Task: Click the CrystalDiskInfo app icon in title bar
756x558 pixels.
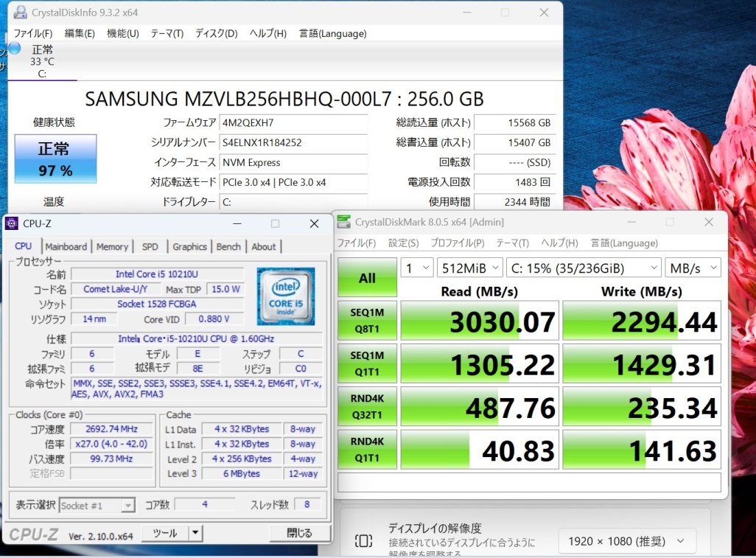Action: (x=20, y=12)
